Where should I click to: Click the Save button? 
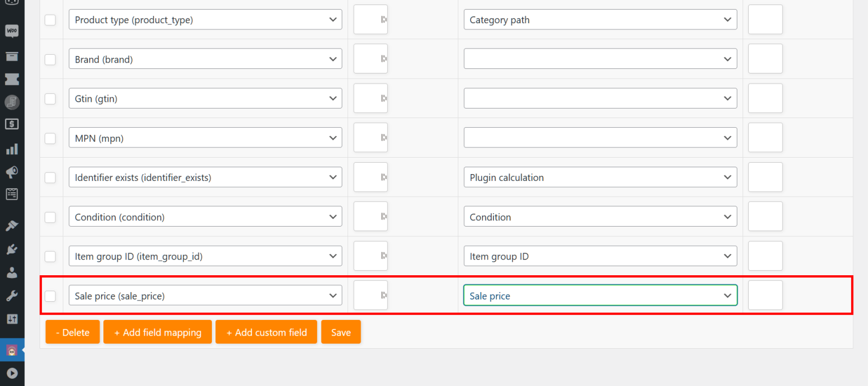pyautogui.click(x=341, y=332)
